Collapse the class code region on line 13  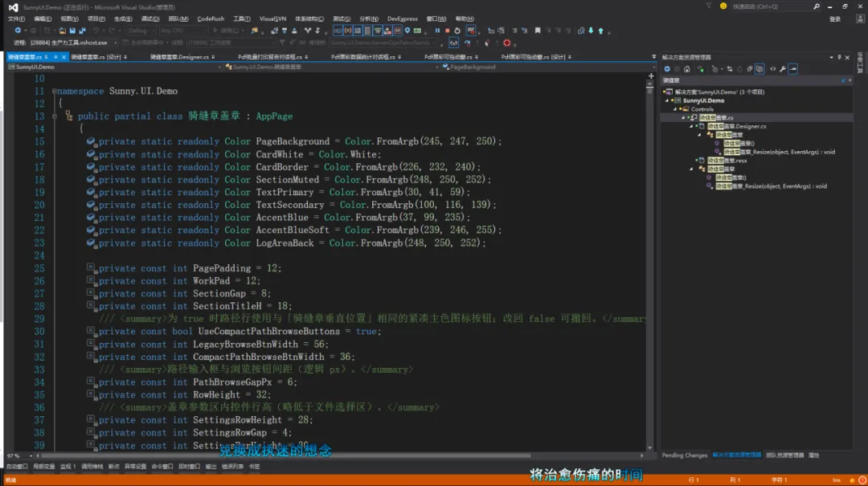55,116
